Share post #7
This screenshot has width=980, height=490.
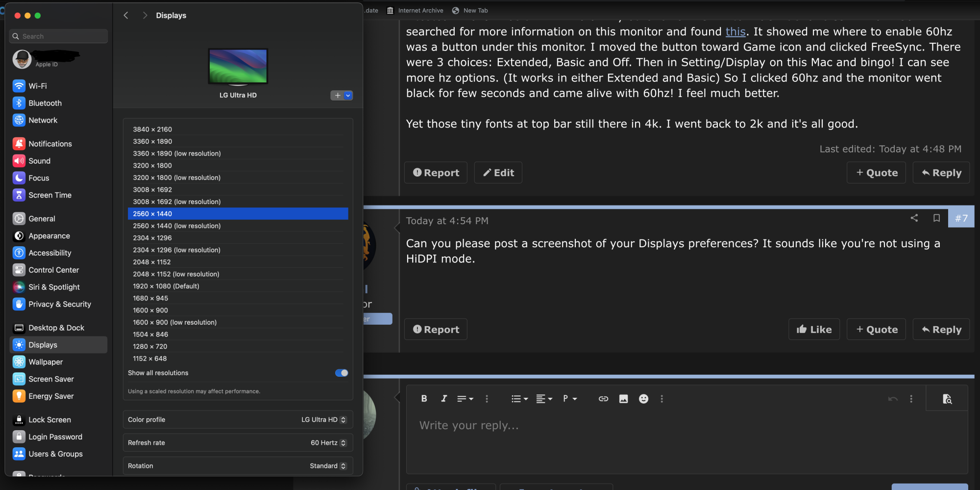click(914, 218)
